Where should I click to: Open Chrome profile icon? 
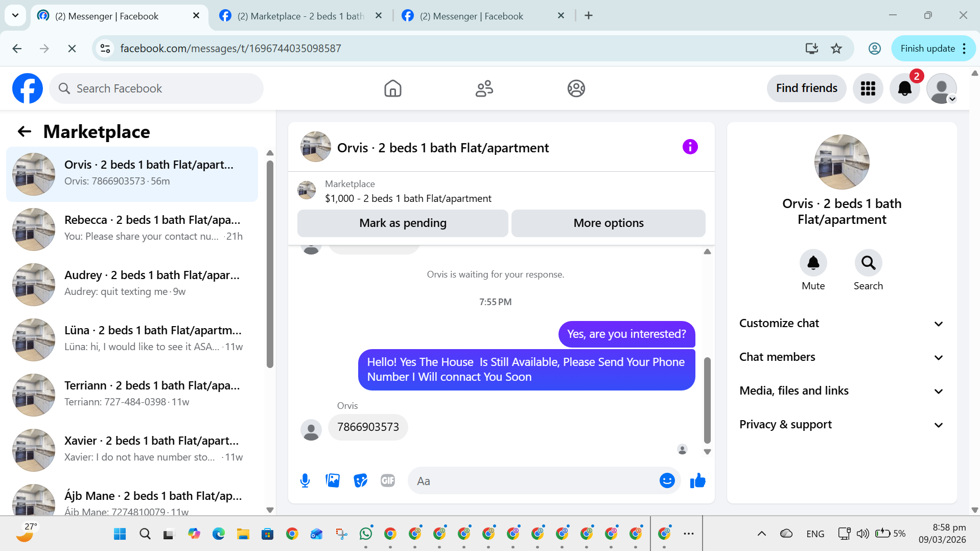875,49
